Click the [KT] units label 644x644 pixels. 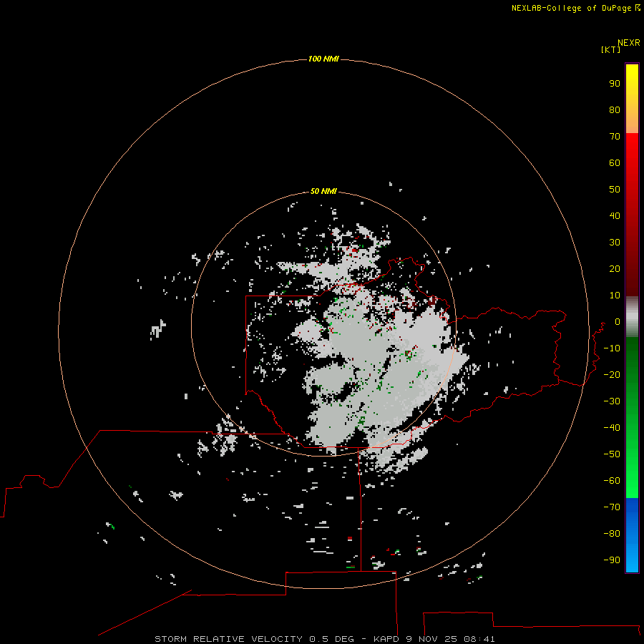(x=610, y=49)
